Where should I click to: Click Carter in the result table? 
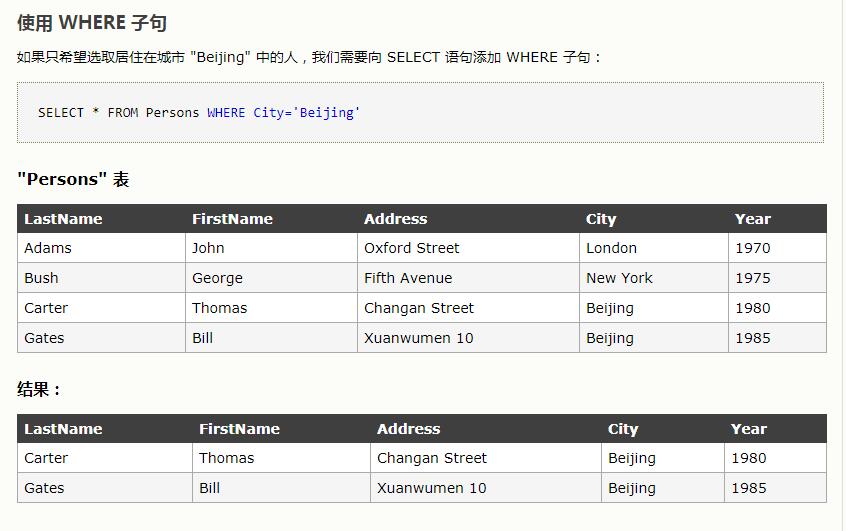coord(46,458)
